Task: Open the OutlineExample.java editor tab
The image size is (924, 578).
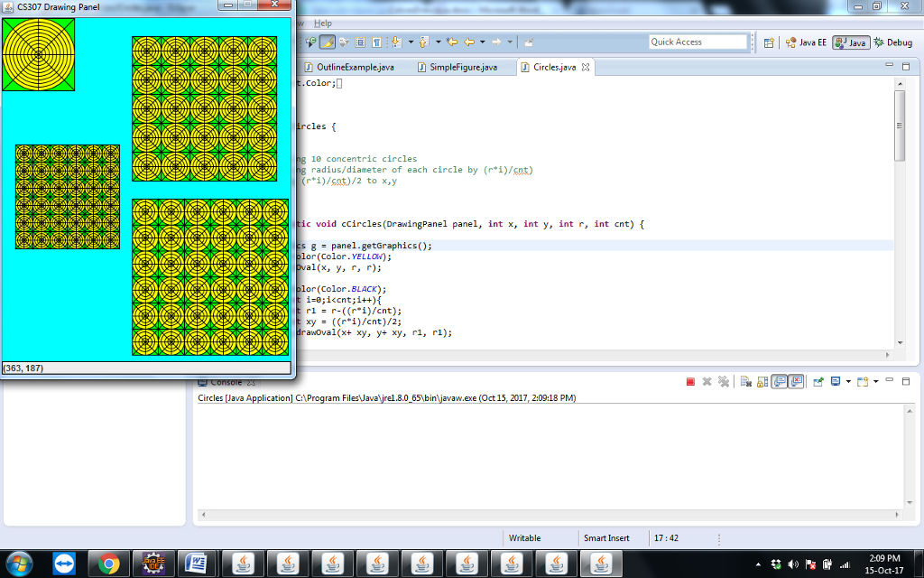Action: tap(349, 67)
